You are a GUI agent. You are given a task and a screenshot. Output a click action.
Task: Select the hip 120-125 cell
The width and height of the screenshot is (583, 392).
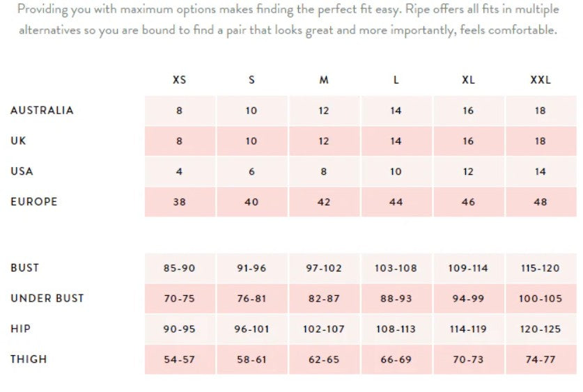(x=540, y=329)
